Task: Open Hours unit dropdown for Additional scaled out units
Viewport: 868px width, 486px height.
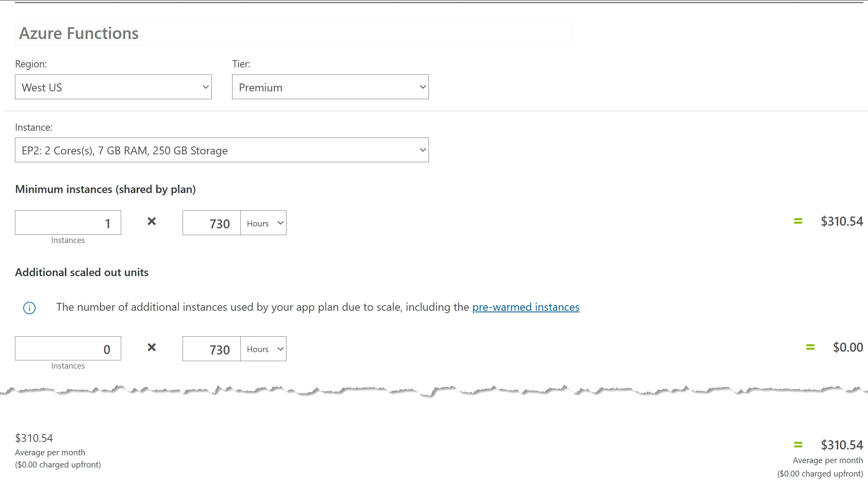Action: pyautogui.click(x=263, y=349)
